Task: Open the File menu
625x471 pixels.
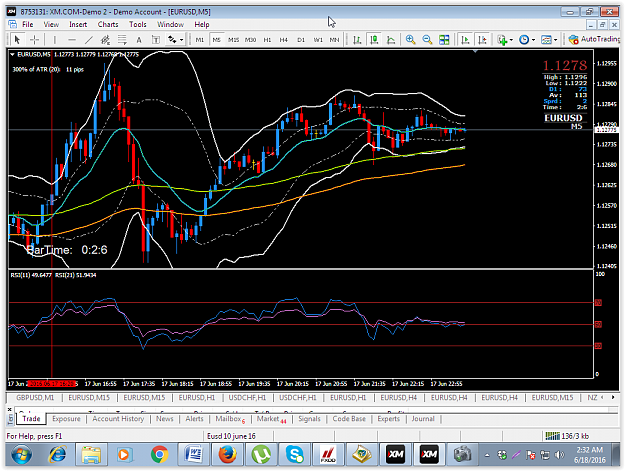Action: click(28, 24)
